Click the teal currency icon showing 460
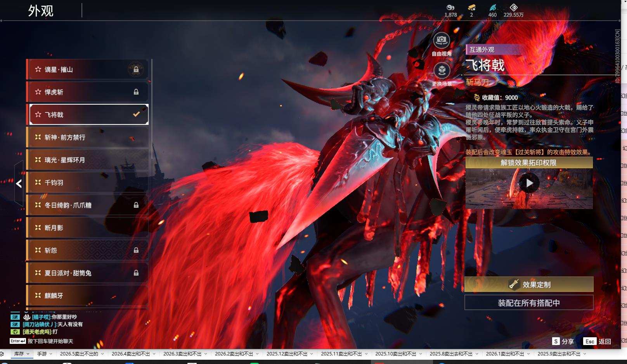The height and width of the screenshot is (364, 627). coord(492,7)
